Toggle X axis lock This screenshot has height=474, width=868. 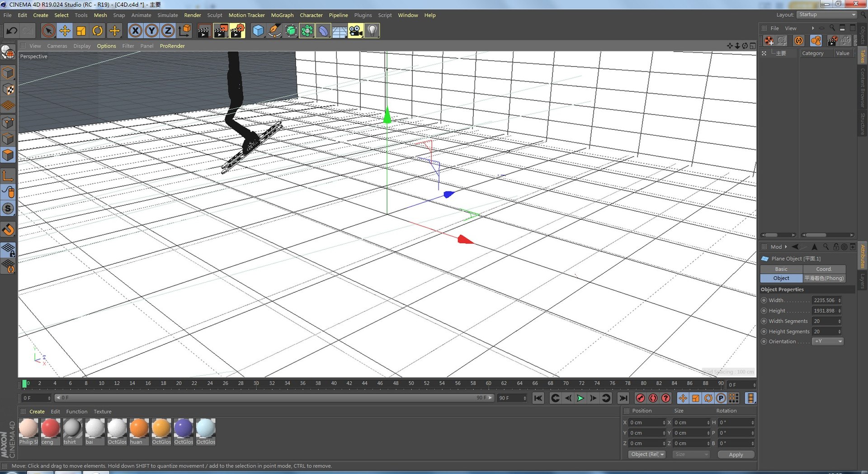click(x=135, y=31)
